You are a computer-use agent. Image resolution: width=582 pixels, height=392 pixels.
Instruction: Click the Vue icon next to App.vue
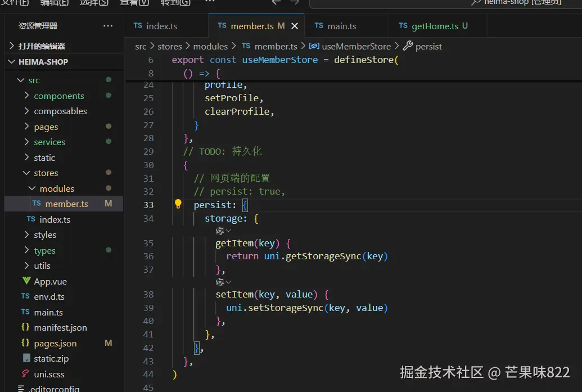pos(26,281)
